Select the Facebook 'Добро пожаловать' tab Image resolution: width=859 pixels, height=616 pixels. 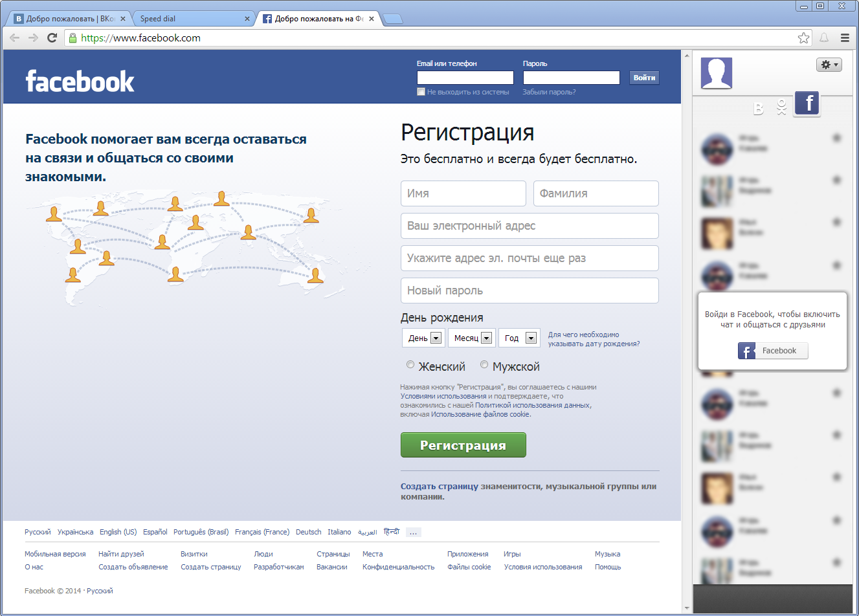[x=317, y=19]
